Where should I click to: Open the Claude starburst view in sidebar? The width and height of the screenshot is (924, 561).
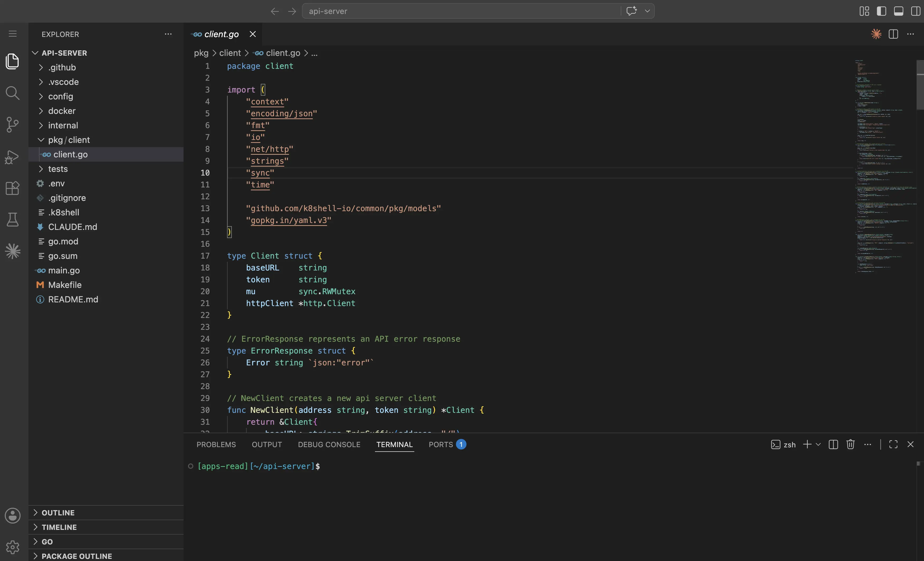(x=12, y=251)
